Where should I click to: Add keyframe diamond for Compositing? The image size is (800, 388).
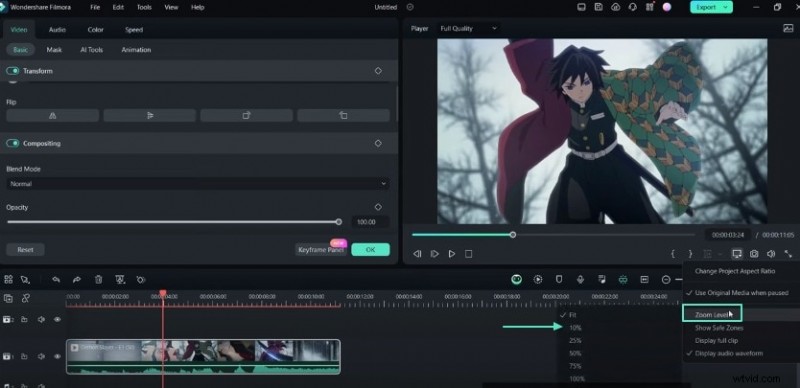378,143
